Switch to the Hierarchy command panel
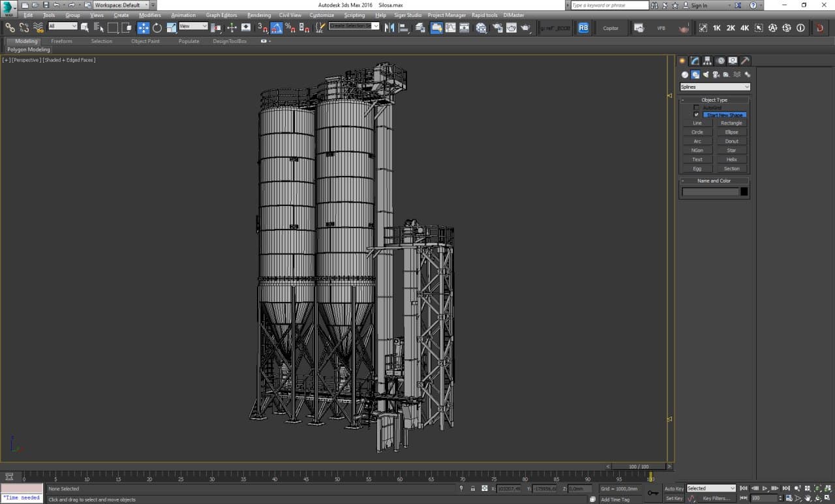The width and height of the screenshot is (835, 504). tap(708, 61)
